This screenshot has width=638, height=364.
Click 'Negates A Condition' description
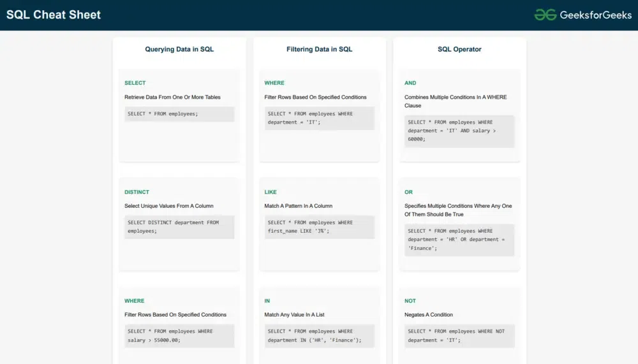pos(429,315)
